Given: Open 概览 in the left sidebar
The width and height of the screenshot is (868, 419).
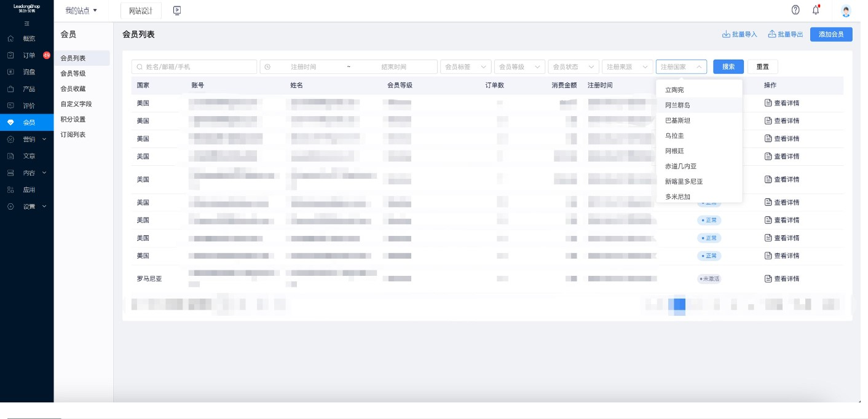Looking at the screenshot, I should [x=28, y=39].
